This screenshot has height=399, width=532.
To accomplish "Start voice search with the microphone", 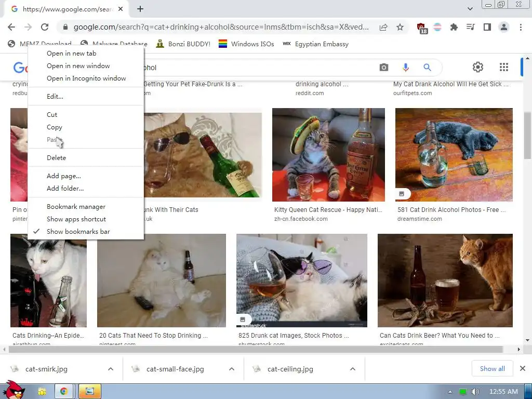I will click(x=405, y=67).
